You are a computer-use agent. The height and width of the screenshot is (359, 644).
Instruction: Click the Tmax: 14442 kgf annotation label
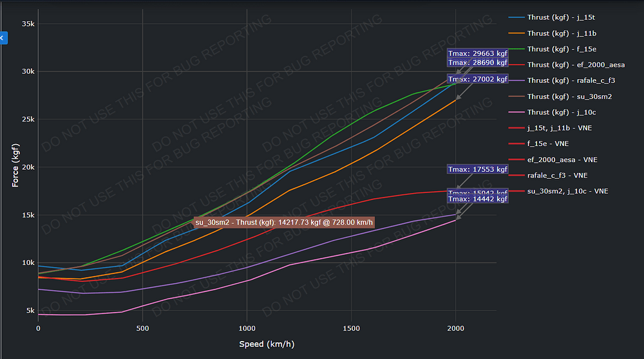pyautogui.click(x=478, y=199)
